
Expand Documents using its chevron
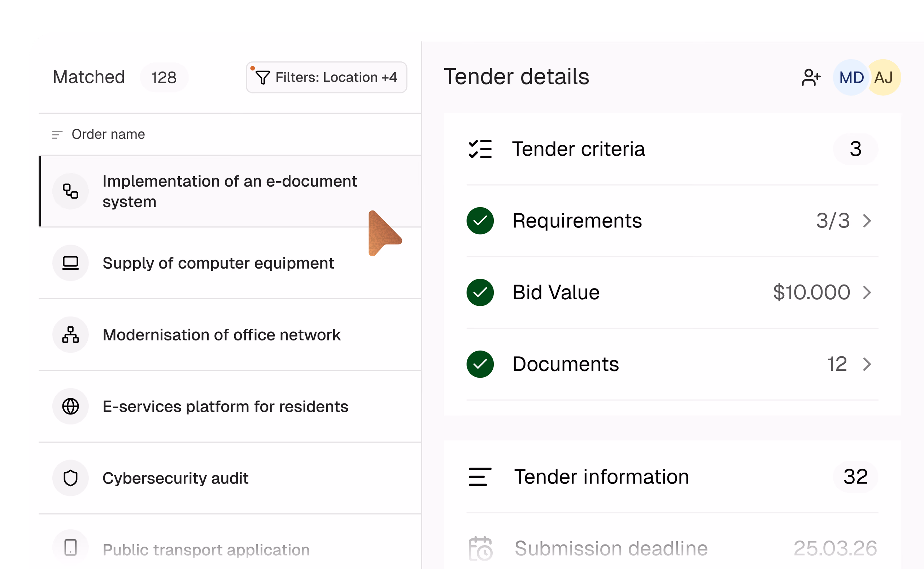(x=867, y=364)
